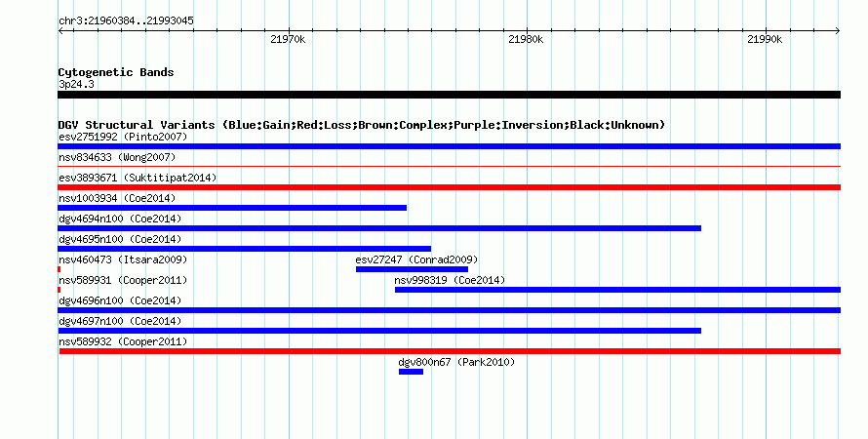Click nsv1003934 (Coe2014) label
The height and width of the screenshot is (439, 868).
[x=117, y=198]
